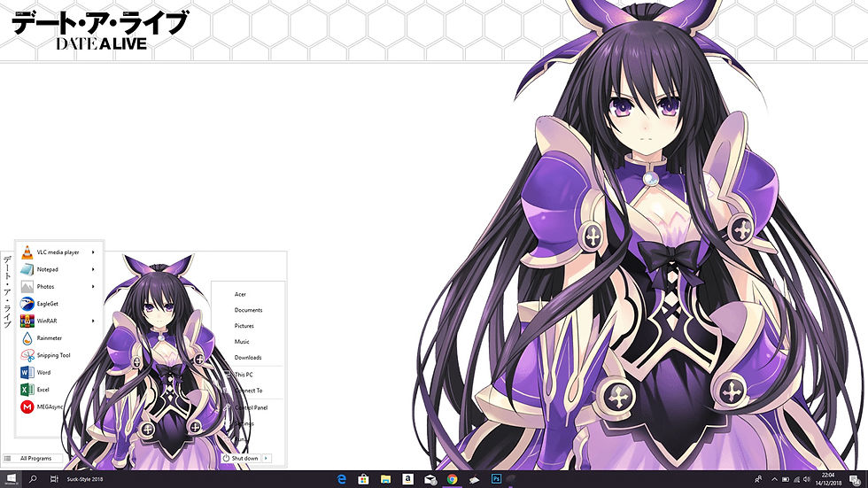Open Microsoft Store from the taskbar

[363, 479]
